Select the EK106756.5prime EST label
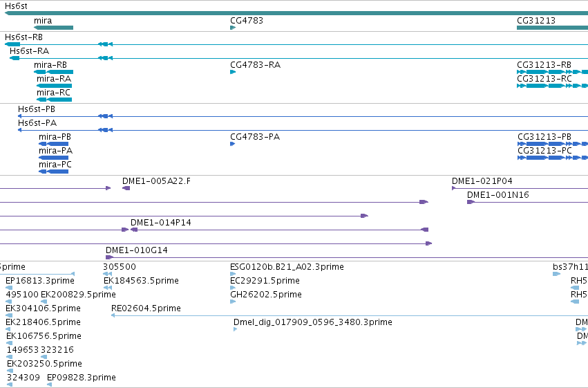This screenshot has width=588, height=388. pyautogui.click(x=44, y=336)
